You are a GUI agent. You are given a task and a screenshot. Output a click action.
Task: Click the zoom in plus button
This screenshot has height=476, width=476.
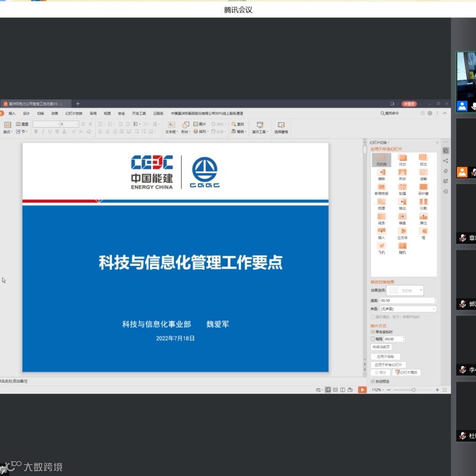437,390
